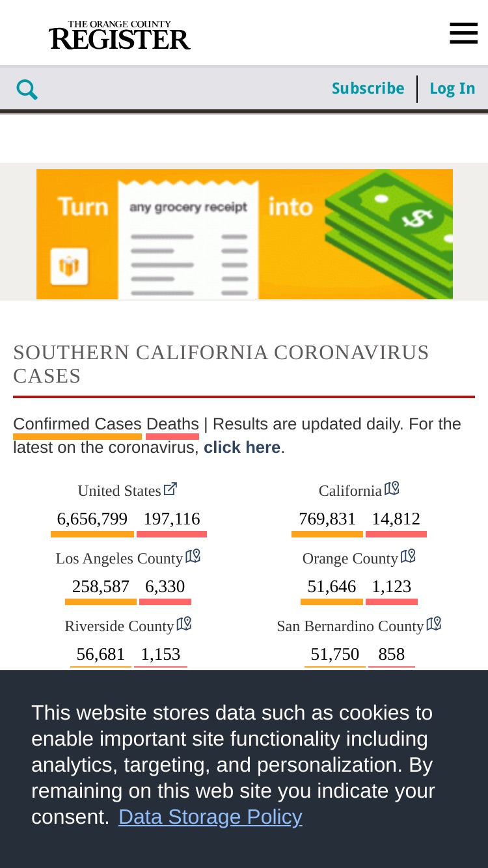Click the Orange County Register logo
The height and width of the screenshot is (868, 488).
[x=120, y=35]
